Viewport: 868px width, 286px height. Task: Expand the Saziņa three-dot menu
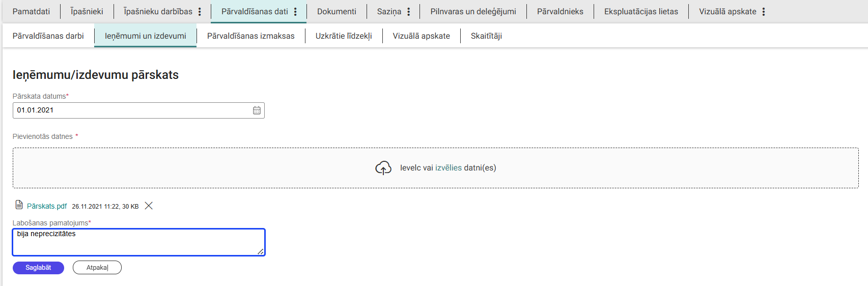click(408, 12)
